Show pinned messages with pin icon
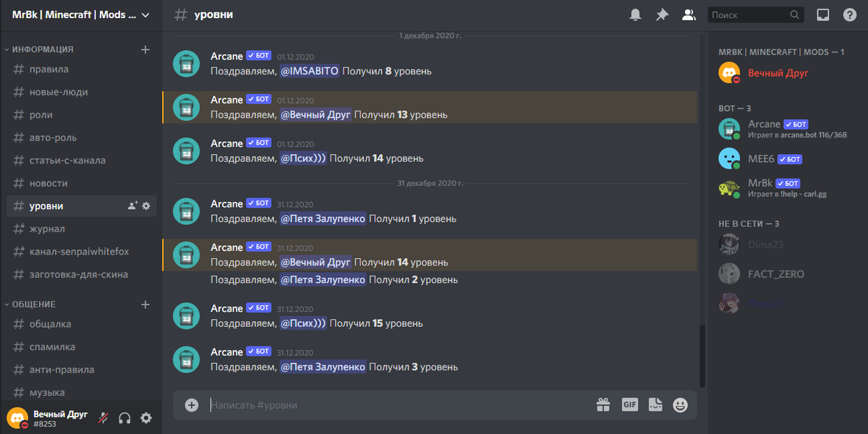 coord(662,14)
